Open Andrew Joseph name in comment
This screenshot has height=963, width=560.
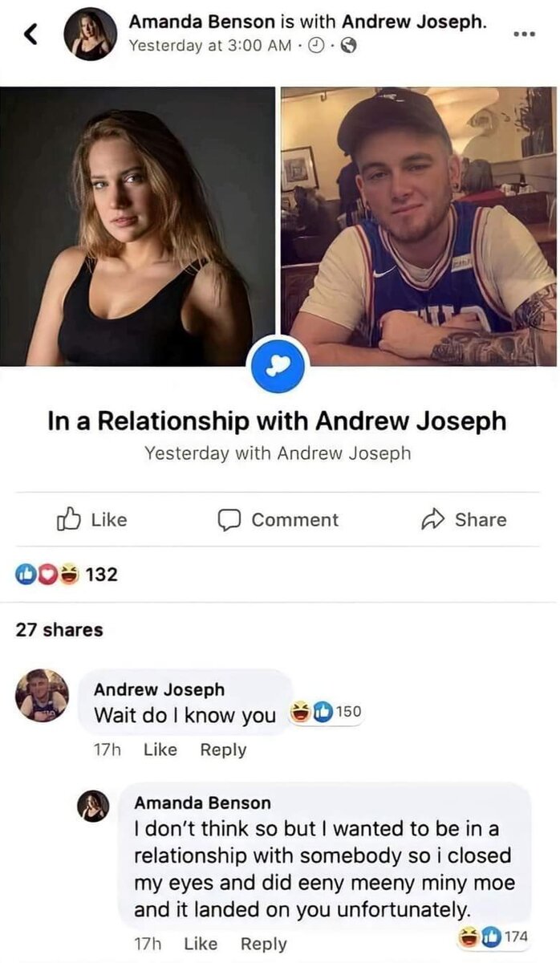tap(159, 689)
